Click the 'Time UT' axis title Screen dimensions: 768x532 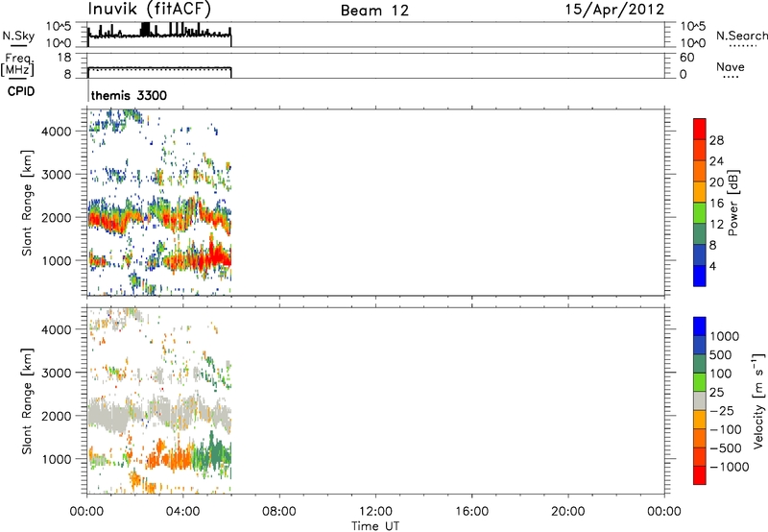[375, 526]
